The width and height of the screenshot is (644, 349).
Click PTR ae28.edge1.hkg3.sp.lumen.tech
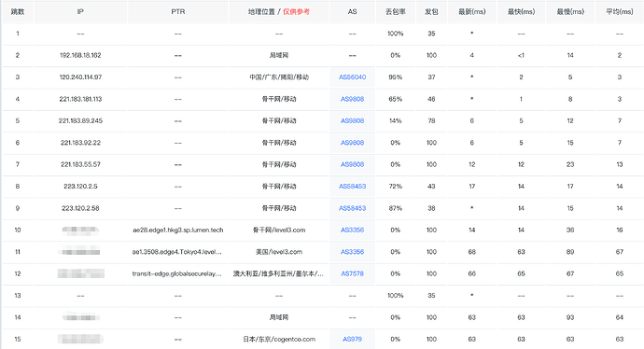(x=178, y=230)
